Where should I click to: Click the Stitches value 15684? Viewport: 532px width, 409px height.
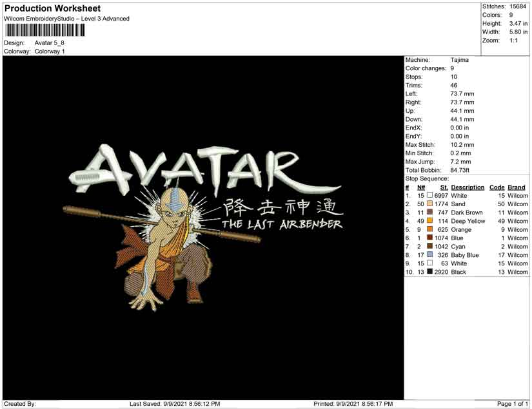pos(518,6)
